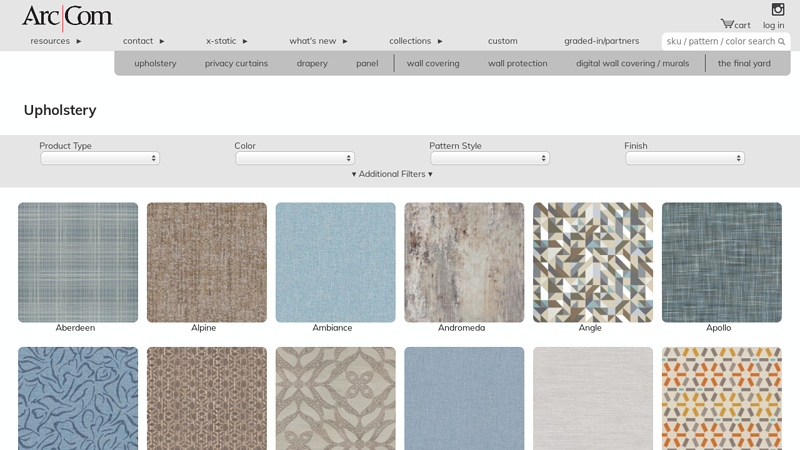Screen dimensions: 800x450
Task: Select the privacy curtains tab
Action: [x=236, y=63]
